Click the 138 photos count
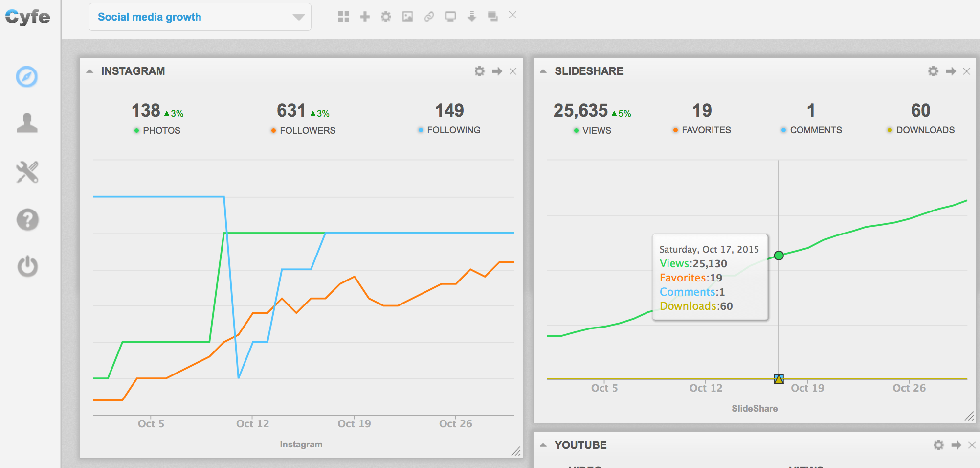Viewport: 980px width, 468px height. (x=146, y=111)
